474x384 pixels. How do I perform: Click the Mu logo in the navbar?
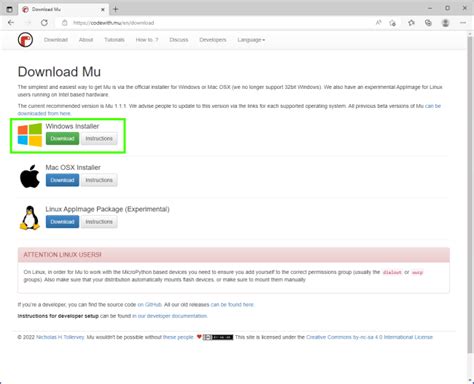25,40
